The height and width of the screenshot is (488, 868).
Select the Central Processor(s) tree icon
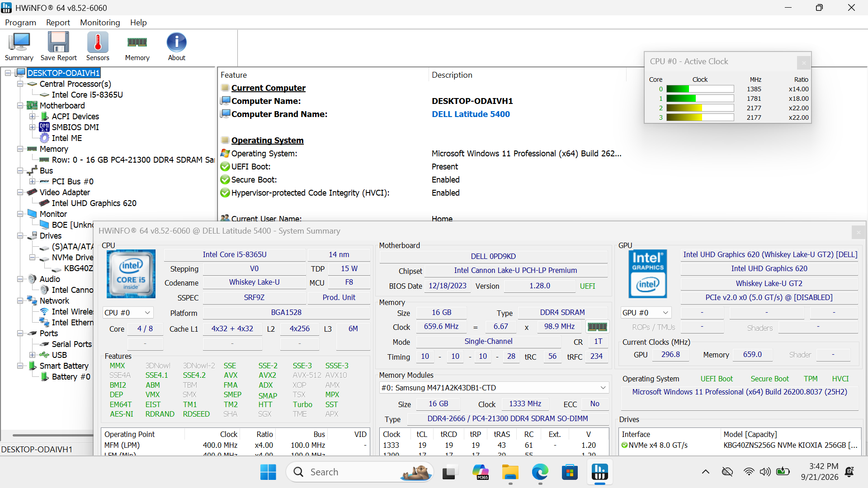coord(32,84)
